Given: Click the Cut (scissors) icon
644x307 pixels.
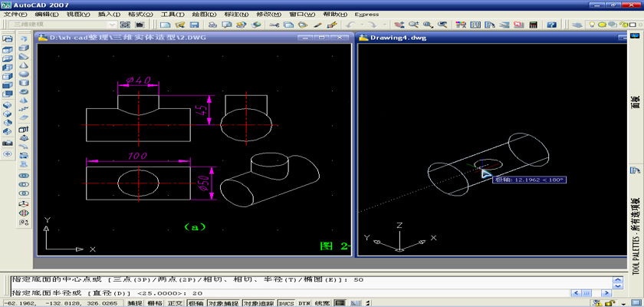Looking at the screenshot, I should (x=274, y=25).
